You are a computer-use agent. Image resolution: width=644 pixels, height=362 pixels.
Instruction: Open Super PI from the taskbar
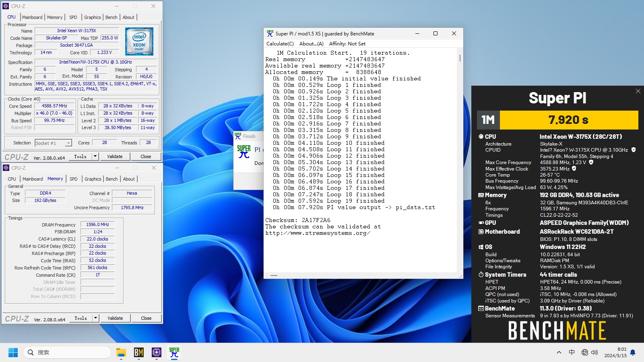(x=174, y=352)
